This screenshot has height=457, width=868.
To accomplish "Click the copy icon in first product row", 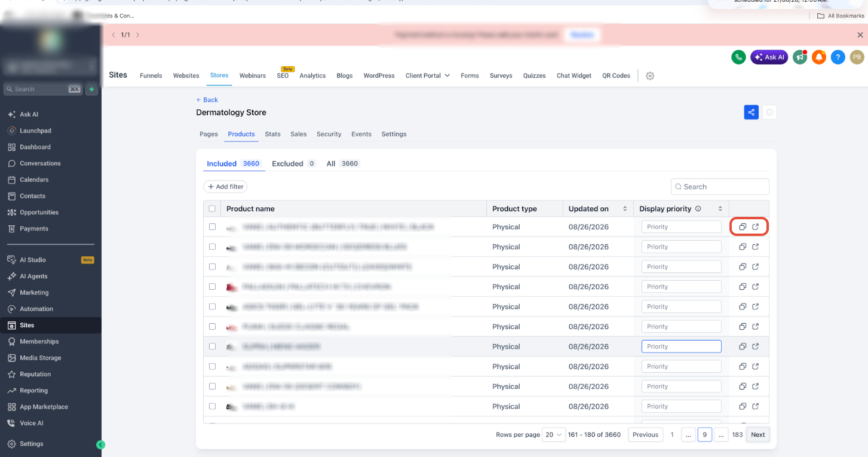I will (x=743, y=227).
